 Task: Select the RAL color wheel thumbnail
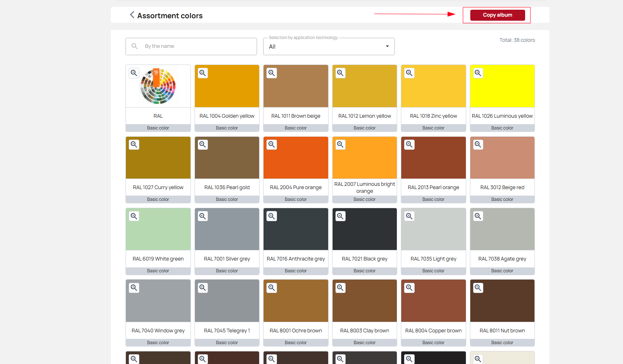[x=158, y=86]
